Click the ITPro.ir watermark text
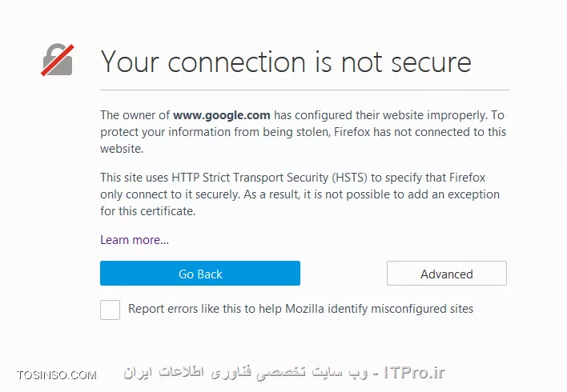This screenshot has width=567, height=392. 414,373
